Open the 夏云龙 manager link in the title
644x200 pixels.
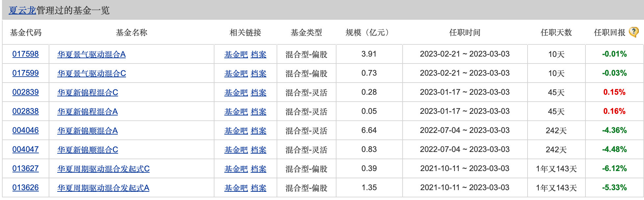(x=22, y=11)
